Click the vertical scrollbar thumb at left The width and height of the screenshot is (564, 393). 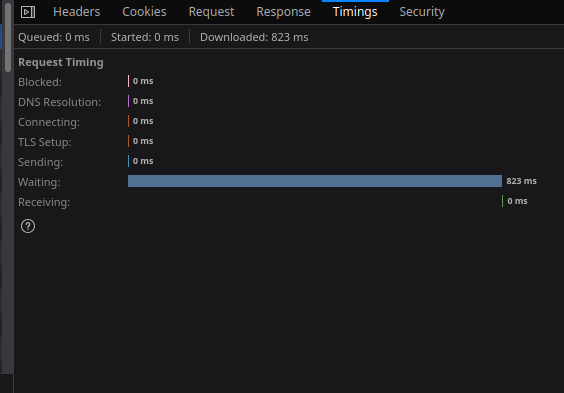click(8, 36)
